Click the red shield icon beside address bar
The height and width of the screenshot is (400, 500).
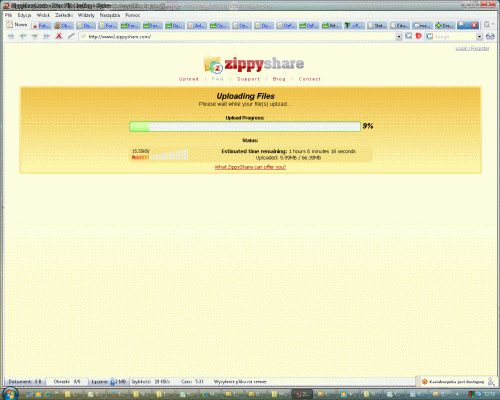(x=418, y=36)
